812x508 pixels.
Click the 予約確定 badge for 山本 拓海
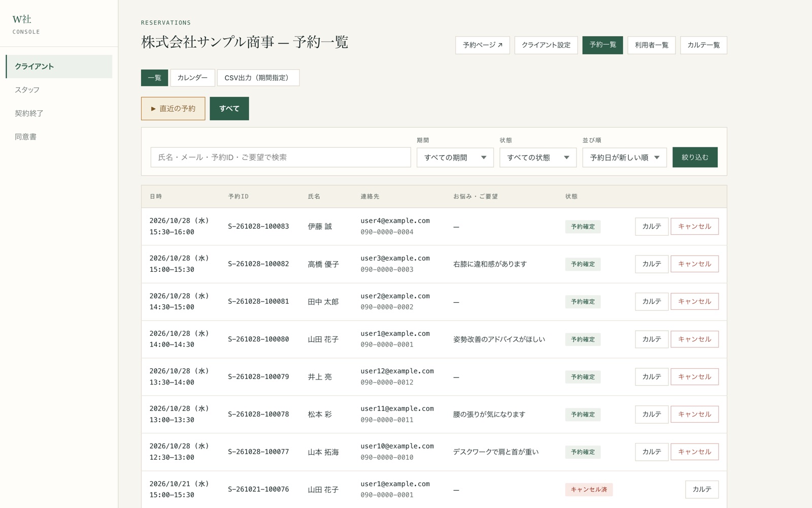click(x=583, y=452)
